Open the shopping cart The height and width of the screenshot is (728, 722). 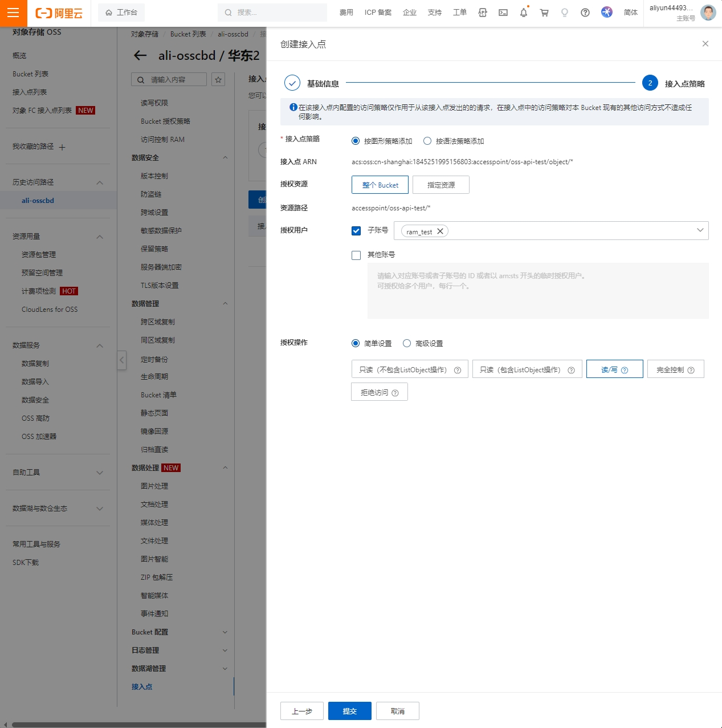click(x=544, y=13)
